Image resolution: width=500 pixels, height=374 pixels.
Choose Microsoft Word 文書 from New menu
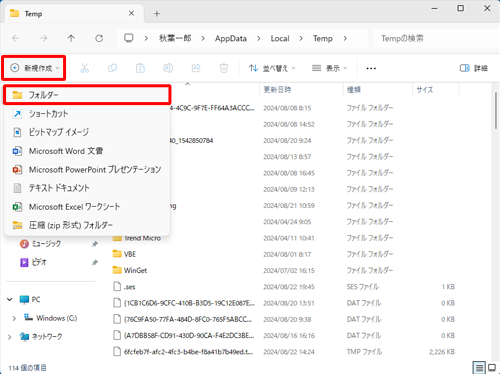pyautogui.click(x=87, y=151)
